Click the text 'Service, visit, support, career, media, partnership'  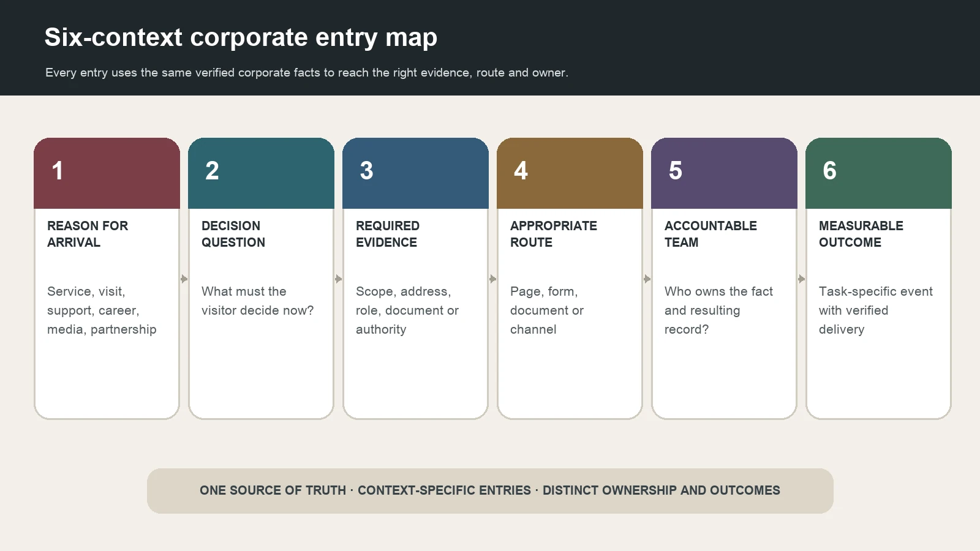coord(102,310)
